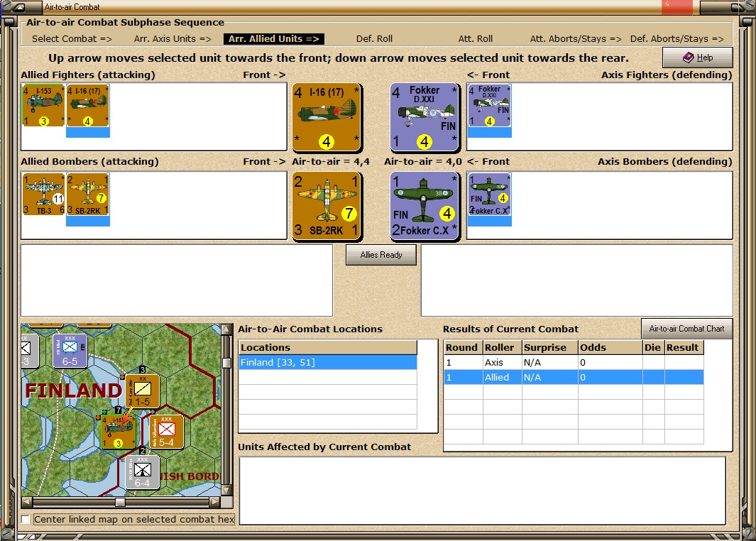Image resolution: width=756 pixels, height=541 pixels.
Task: Click the map horizontal scrollbar right arrow
Action: [x=214, y=502]
